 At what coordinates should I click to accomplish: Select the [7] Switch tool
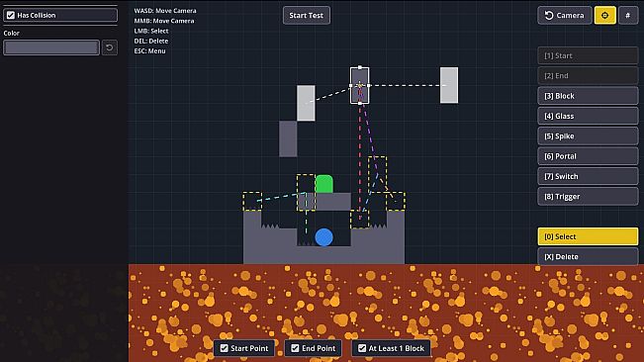[x=588, y=176]
